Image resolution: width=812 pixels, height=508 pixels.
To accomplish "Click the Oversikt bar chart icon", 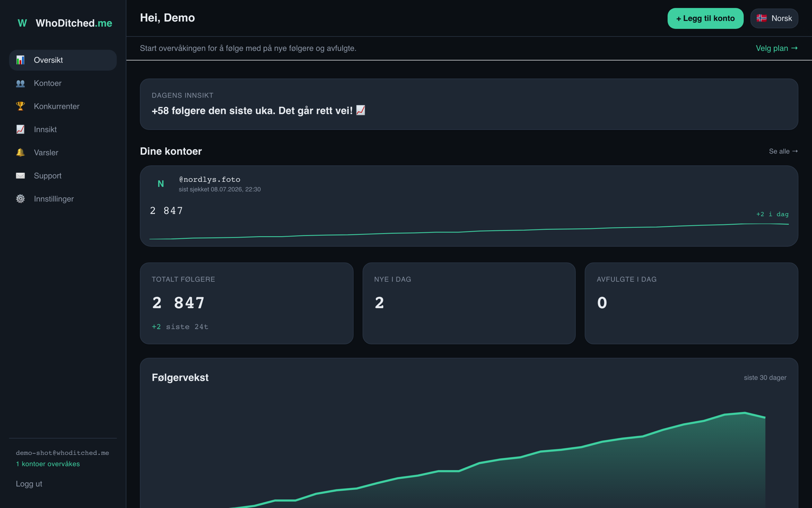I will (x=20, y=60).
